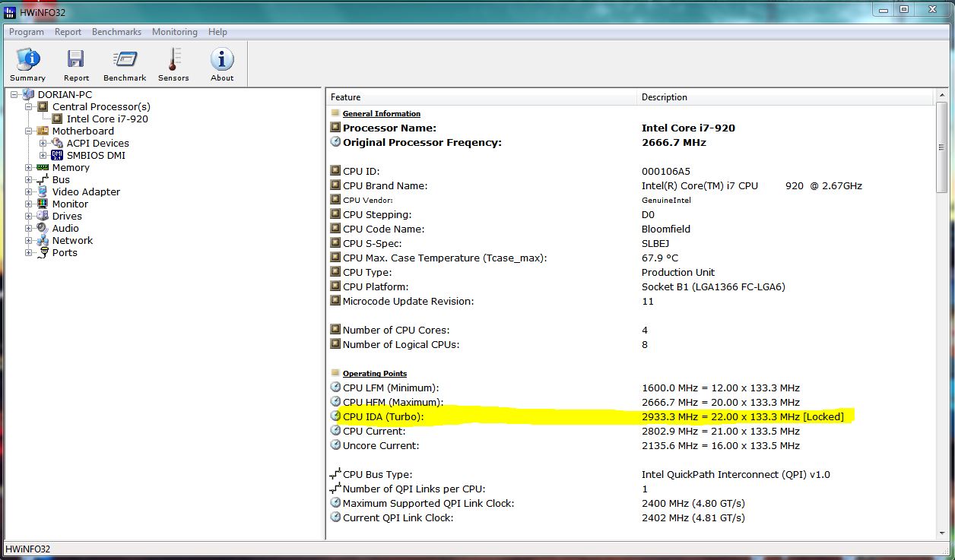955x560 pixels.
Task: Open the Report menu
Action: tap(68, 32)
